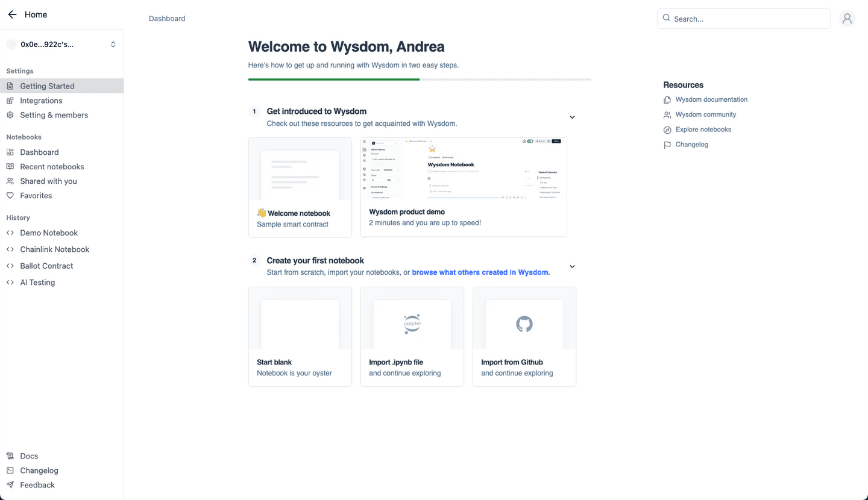
Task: Click the Getting Started document icon
Action: pos(10,86)
